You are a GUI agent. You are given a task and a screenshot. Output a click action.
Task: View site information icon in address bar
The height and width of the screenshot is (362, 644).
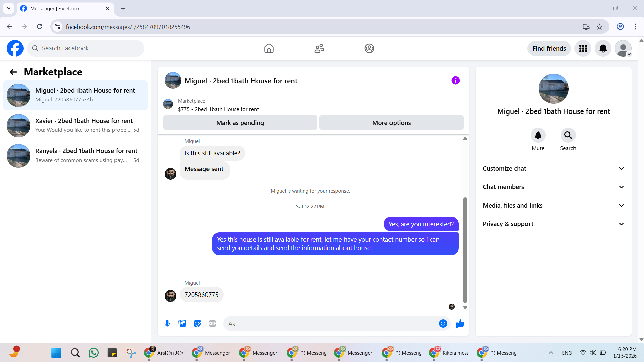[x=57, y=27]
